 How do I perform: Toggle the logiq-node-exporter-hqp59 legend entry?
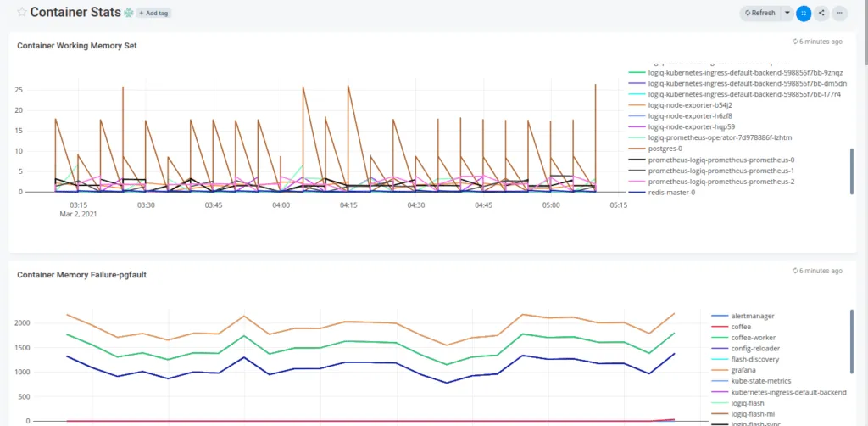tap(678, 126)
